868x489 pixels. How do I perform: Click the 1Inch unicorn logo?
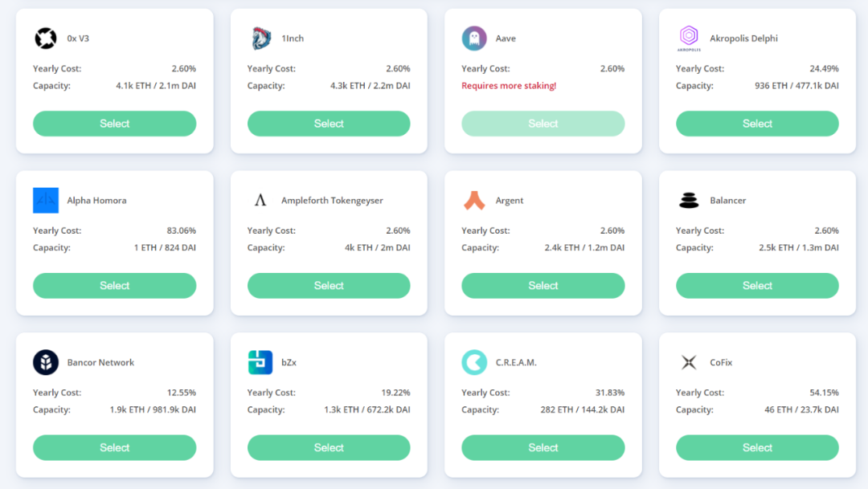pyautogui.click(x=260, y=39)
